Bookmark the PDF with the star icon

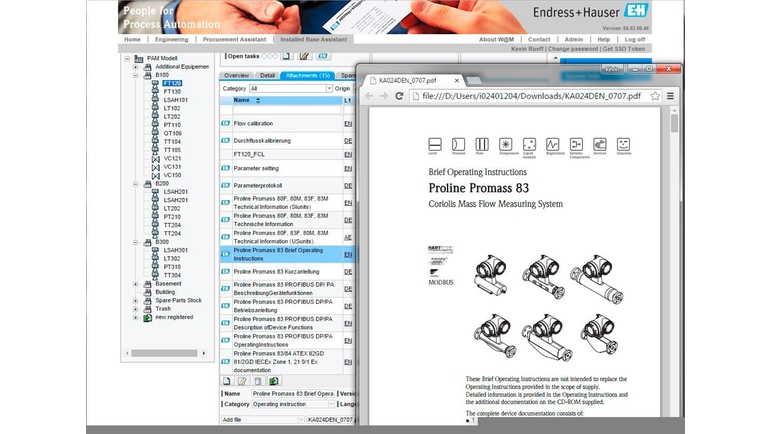click(x=655, y=96)
